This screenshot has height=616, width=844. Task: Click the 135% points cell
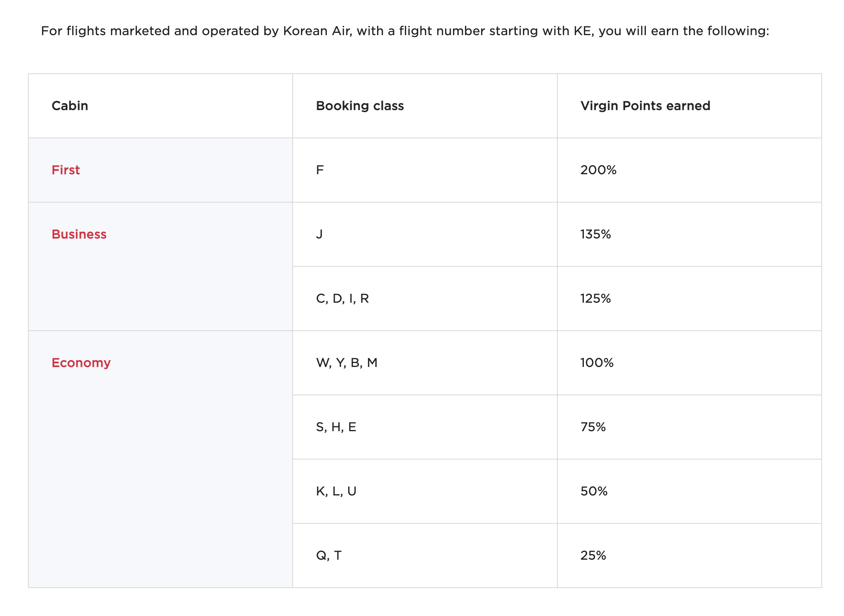point(596,234)
